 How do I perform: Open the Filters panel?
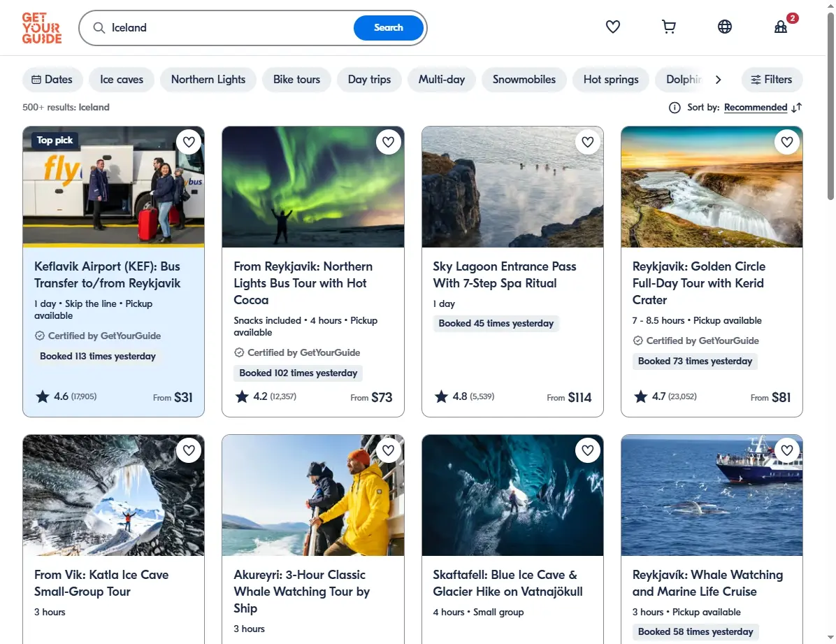tap(772, 80)
